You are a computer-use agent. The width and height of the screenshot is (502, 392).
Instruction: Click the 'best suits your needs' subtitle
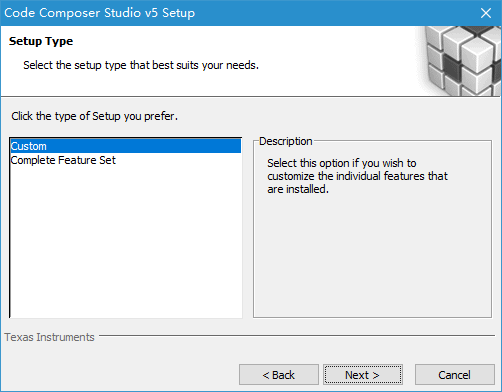[x=141, y=65]
